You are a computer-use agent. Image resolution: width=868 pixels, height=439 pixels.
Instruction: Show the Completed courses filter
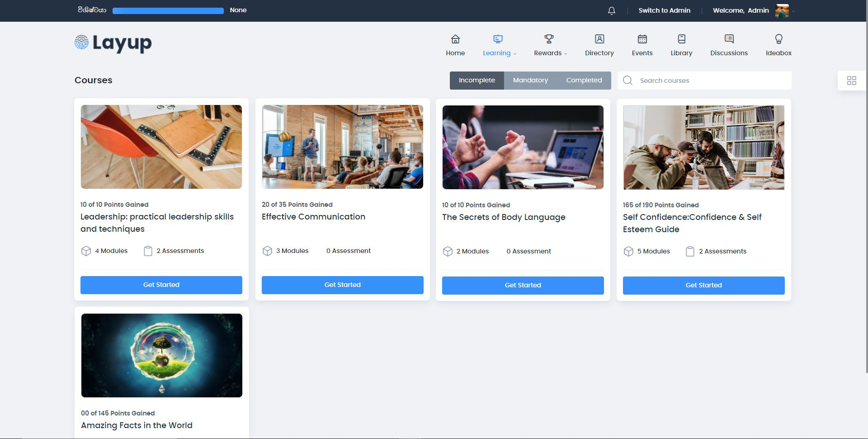point(584,81)
